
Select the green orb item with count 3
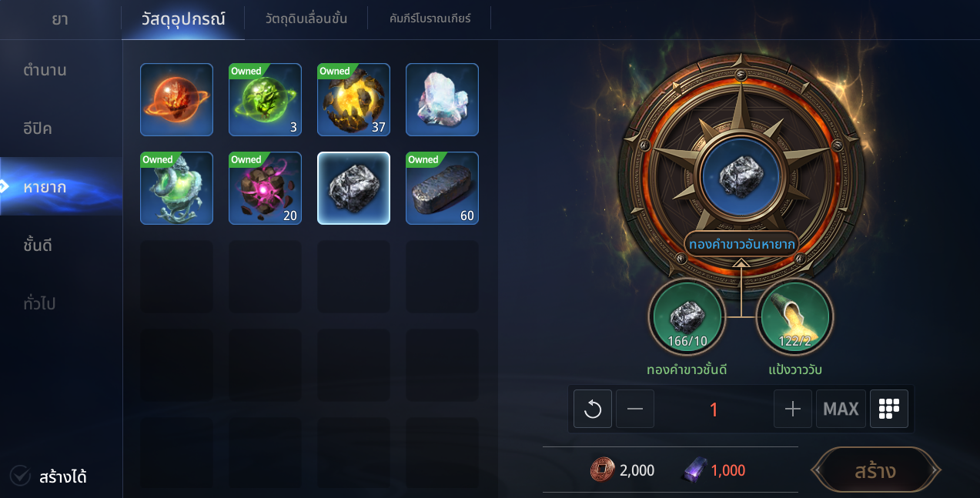265,99
